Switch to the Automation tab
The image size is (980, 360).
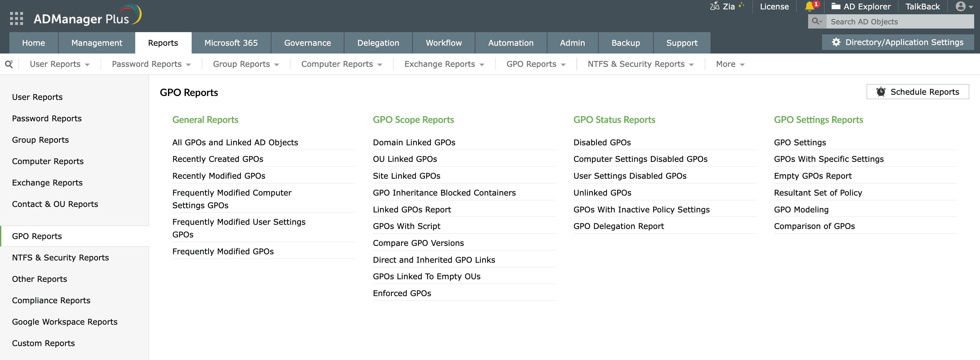(510, 42)
